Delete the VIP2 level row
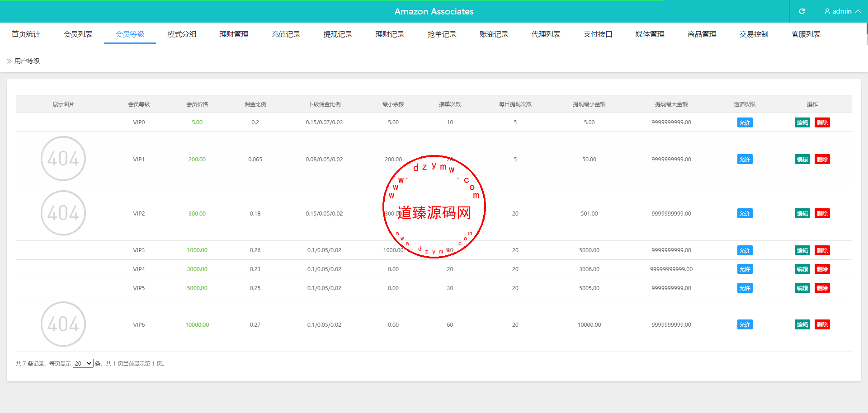The image size is (868, 413). coord(822,213)
